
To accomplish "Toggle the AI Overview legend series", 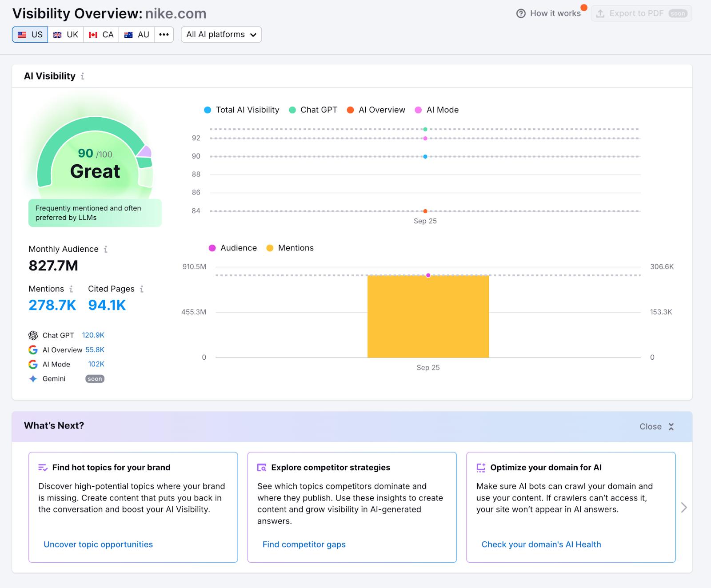I will (x=376, y=110).
